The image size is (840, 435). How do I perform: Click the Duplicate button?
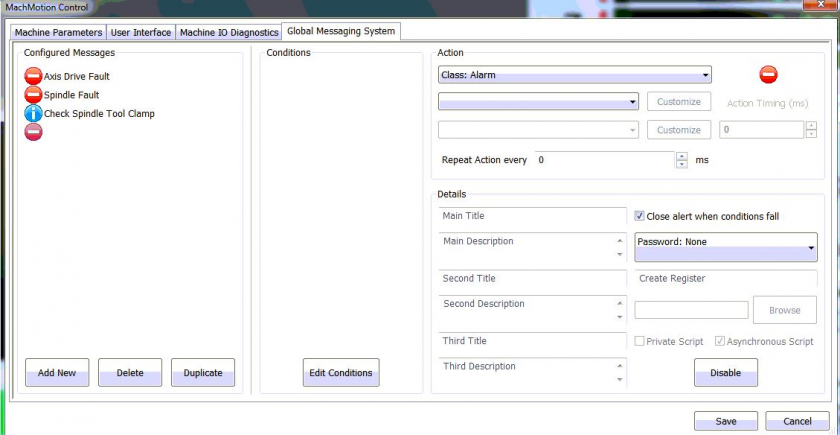[203, 372]
